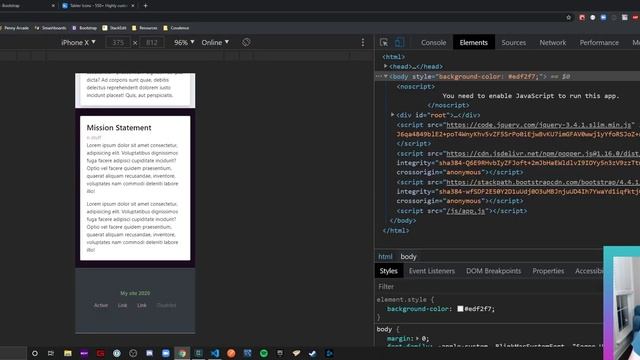Select the Styles pane tab
Image resolution: width=640 pixels, height=360 pixels.
(389, 271)
